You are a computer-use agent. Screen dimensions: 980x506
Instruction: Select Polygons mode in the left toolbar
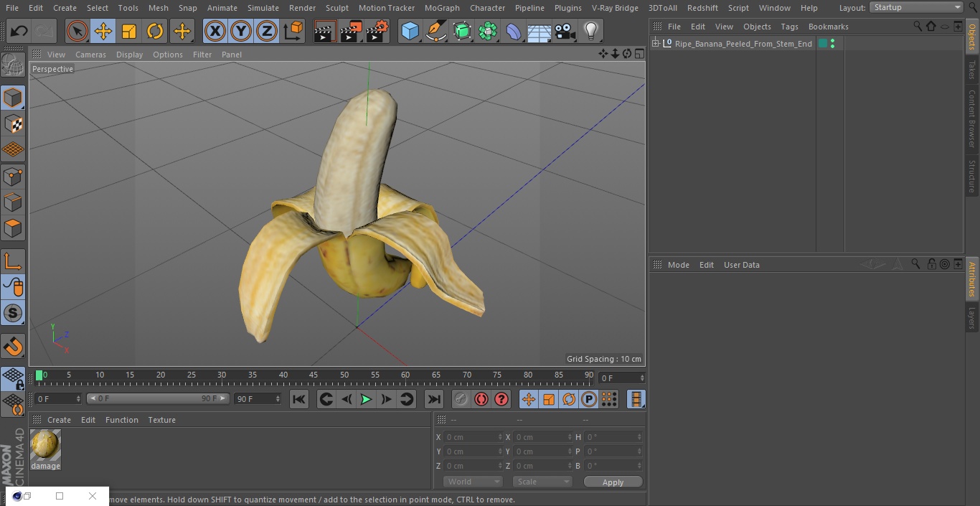pyautogui.click(x=13, y=228)
